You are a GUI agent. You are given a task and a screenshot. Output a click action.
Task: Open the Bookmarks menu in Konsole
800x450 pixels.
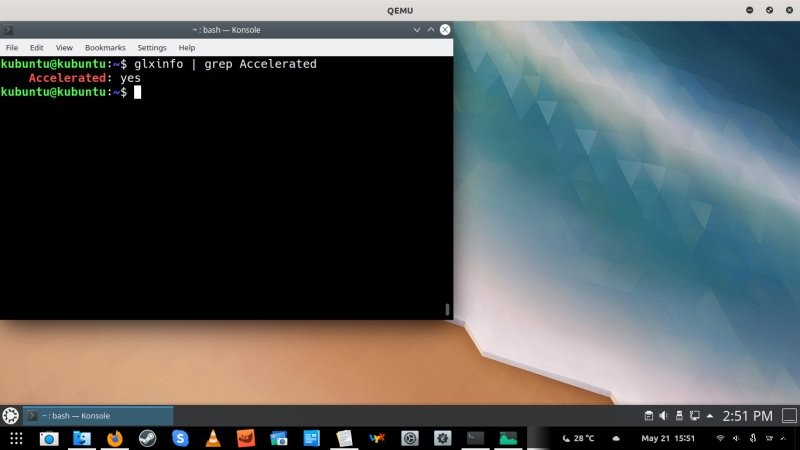pos(105,47)
